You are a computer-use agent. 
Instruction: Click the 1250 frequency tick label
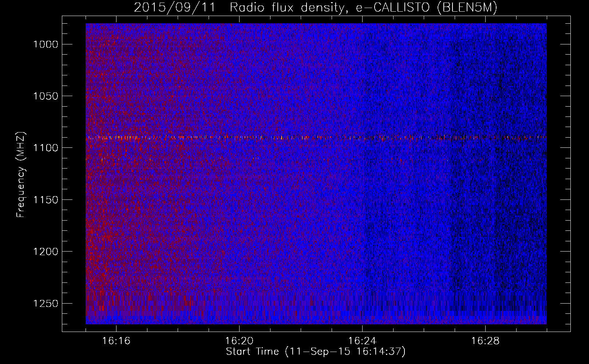coord(46,304)
